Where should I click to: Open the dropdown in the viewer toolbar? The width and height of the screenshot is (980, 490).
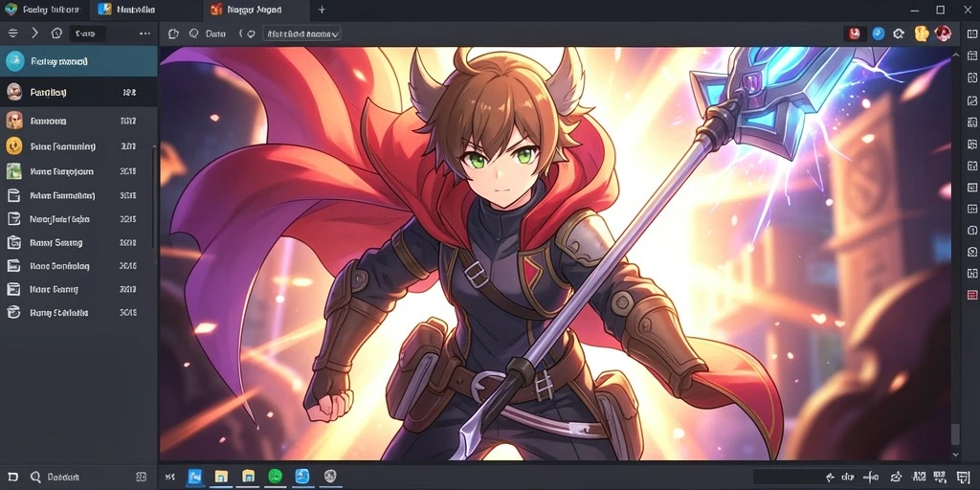[301, 33]
